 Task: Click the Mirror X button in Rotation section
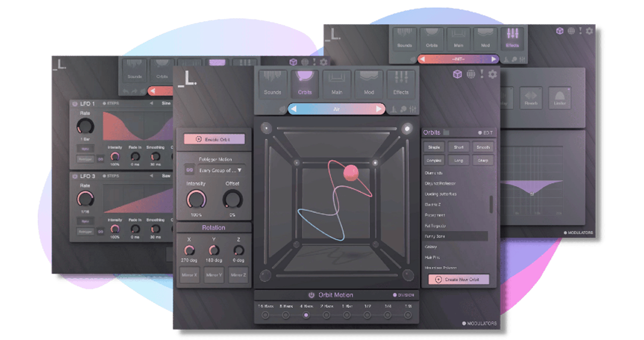(x=189, y=276)
